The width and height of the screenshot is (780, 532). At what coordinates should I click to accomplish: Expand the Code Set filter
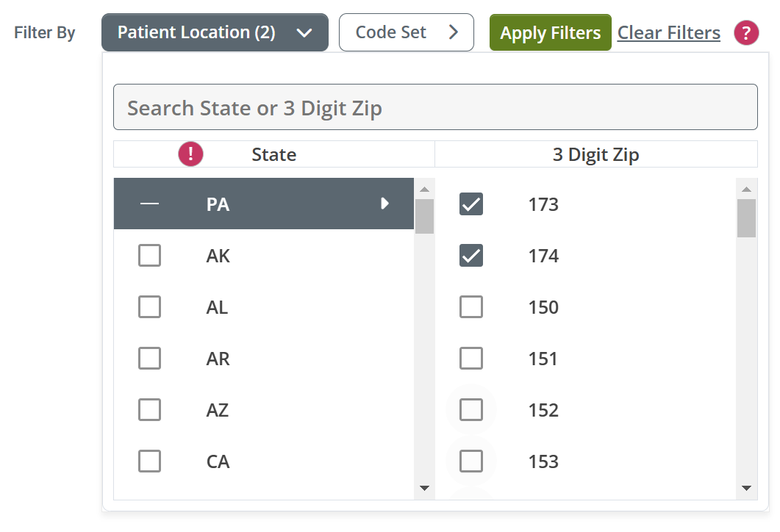click(407, 32)
